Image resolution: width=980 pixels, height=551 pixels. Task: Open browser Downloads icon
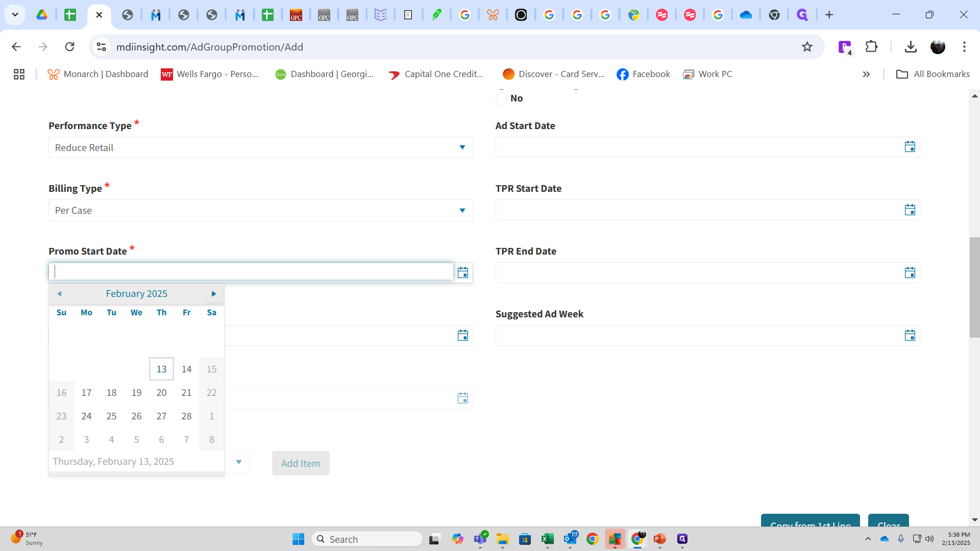point(911,47)
